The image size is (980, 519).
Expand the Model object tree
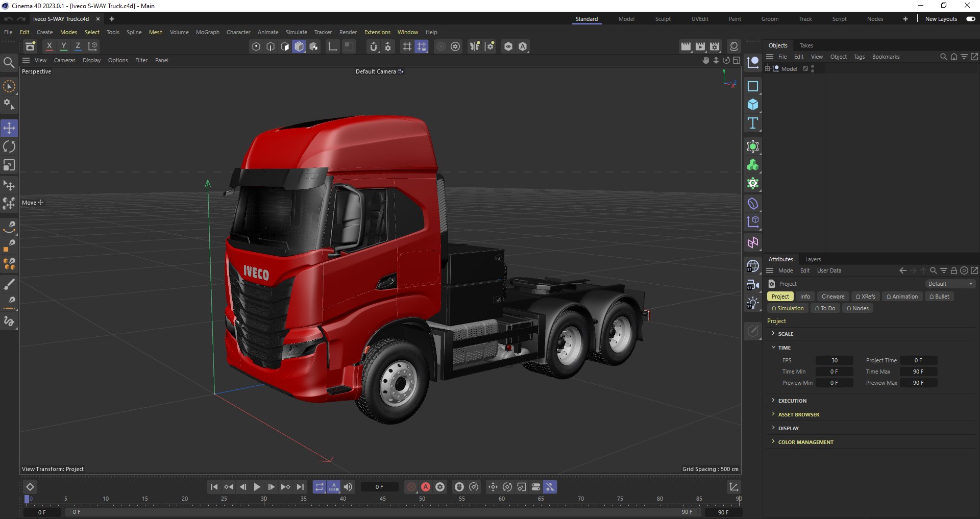pyautogui.click(x=767, y=68)
